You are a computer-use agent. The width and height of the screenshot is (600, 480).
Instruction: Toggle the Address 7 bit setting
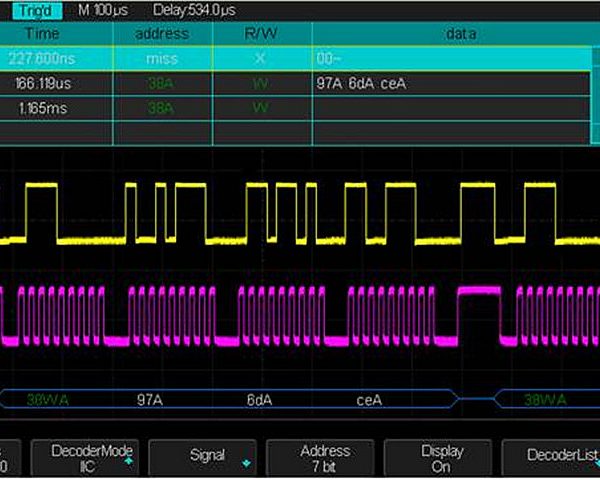(324, 458)
